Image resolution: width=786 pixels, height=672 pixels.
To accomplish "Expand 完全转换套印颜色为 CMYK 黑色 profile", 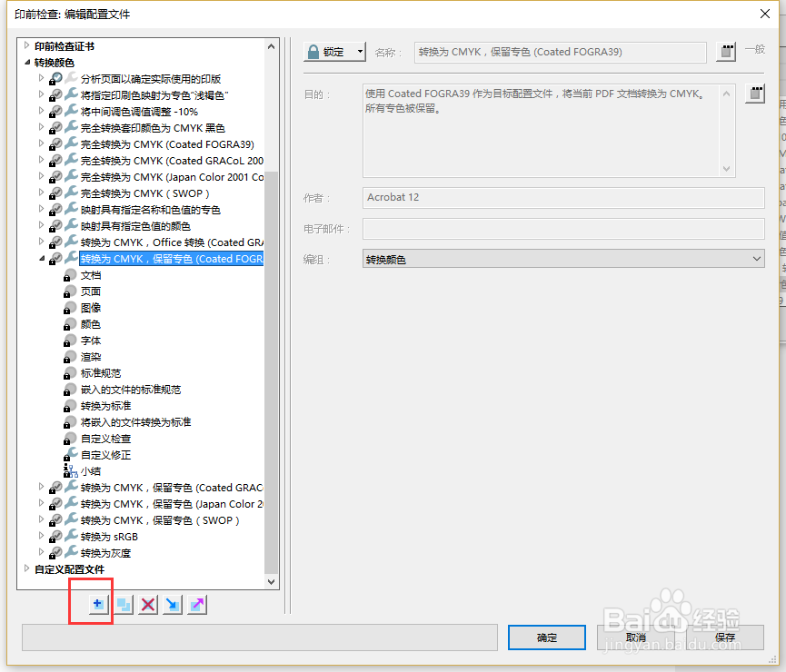I will [42, 127].
